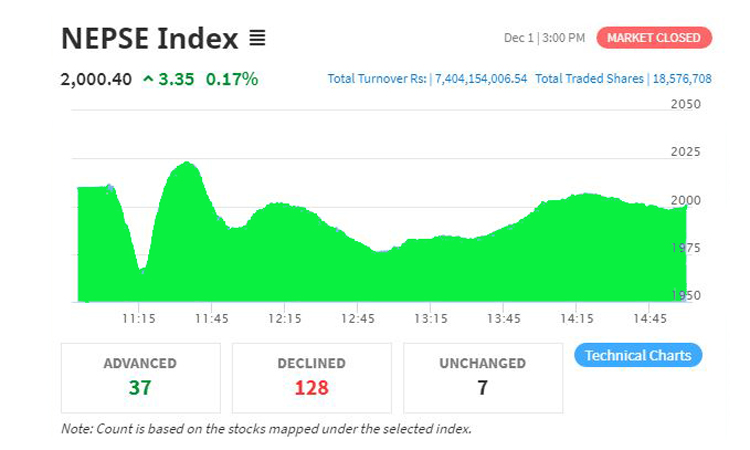Select the UNCHANGED 7 box
The height and width of the screenshot is (450, 750).
[x=483, y=377]
